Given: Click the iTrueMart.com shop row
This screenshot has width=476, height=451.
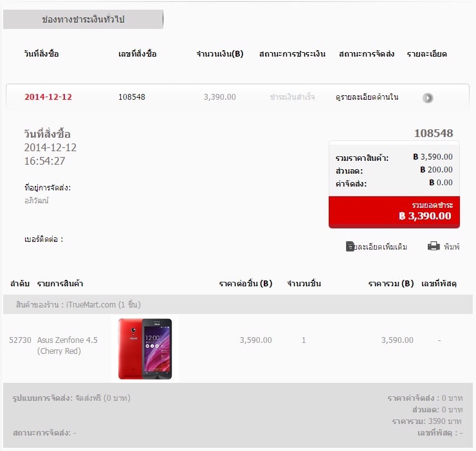Looking at the screenshot, I should tap(238, 304).
